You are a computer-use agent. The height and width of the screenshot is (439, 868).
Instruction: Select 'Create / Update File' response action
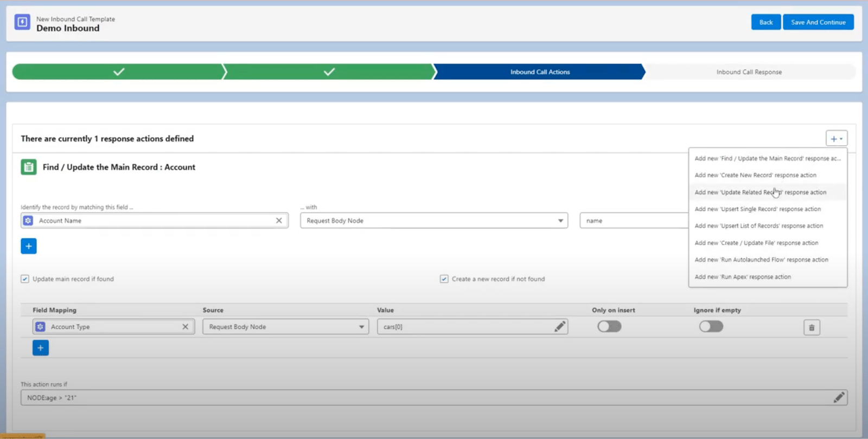[x=768, y=243]
